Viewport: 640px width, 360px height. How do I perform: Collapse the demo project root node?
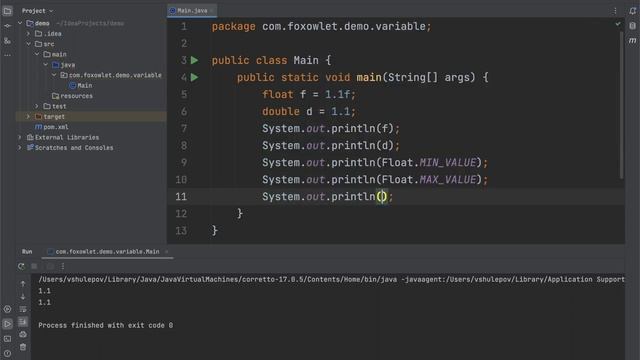tap(20, 23)
